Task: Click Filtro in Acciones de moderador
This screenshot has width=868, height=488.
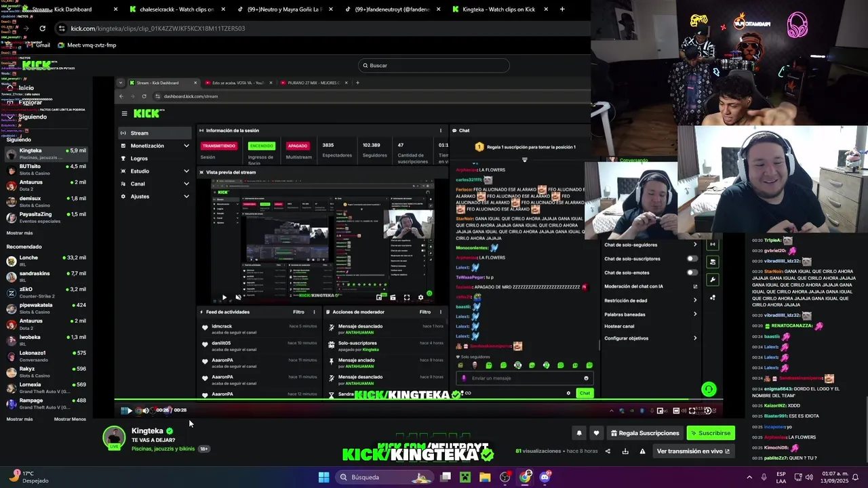Action: pyautogui.click(x=425, y=312)
